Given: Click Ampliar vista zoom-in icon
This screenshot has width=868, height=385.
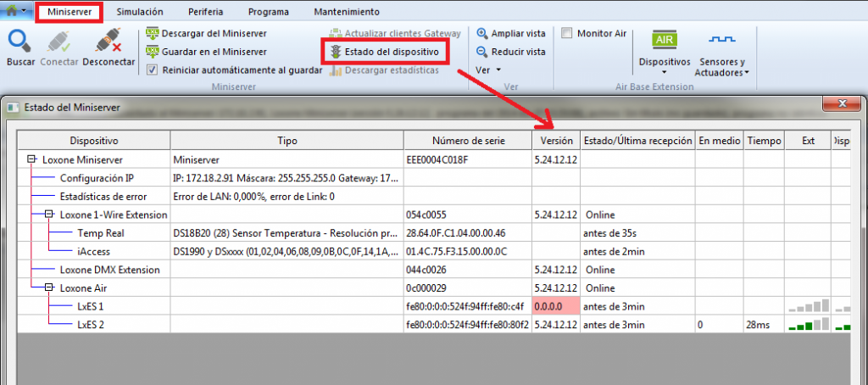Looking at the screenshot, I should (x=483, y=33).
